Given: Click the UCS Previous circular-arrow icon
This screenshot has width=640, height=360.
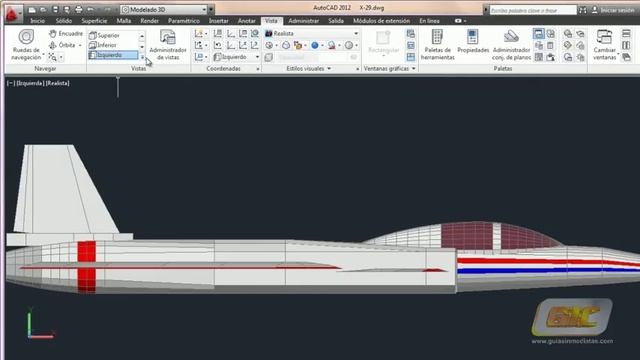Looking at the screenshot, I should (218, 45).
